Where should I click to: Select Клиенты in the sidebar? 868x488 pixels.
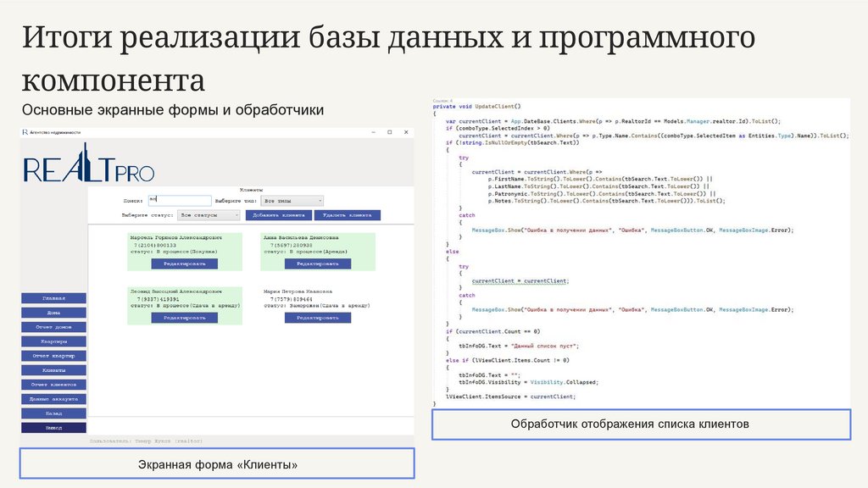(53, 370)
